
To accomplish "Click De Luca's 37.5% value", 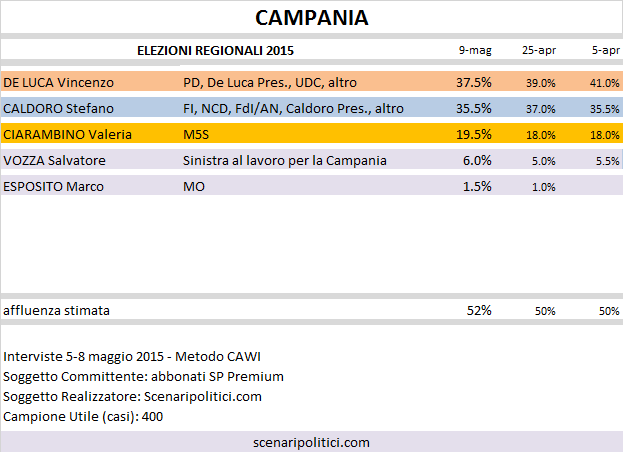I will 474,83.
